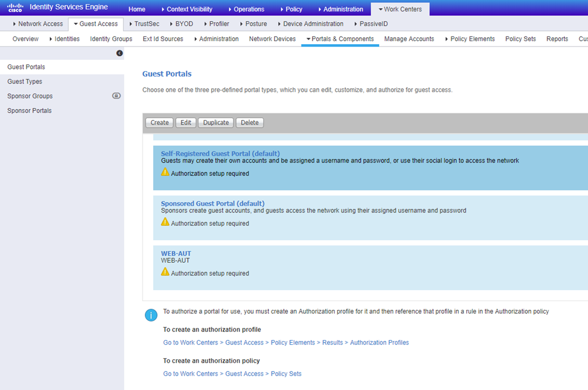588x390 pixels.
Task: Click the Create button
Action: (x=159, y=122)
